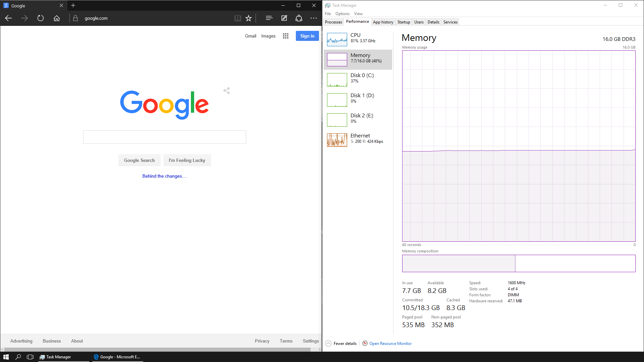Image resolution: width=644 pixels, height=362 pixels.
Task: Open the Task Manager Options menu
Action: (x=342, y=14)
